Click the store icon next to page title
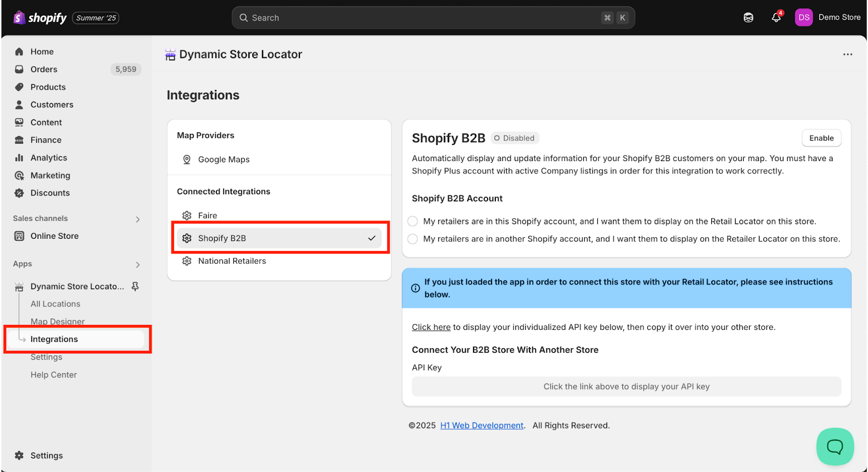Image resolution: width=868 pixels, height=472 pixels. click(170, 55)
